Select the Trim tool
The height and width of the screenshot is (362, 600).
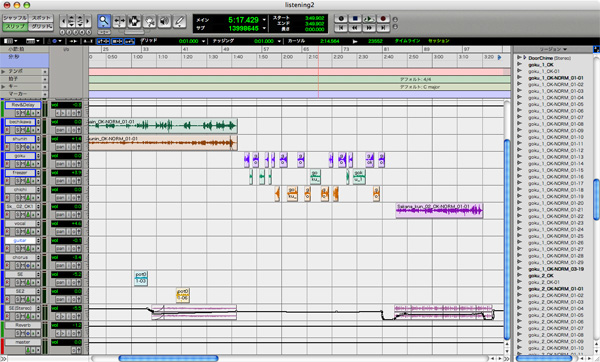tap(119, 21)
